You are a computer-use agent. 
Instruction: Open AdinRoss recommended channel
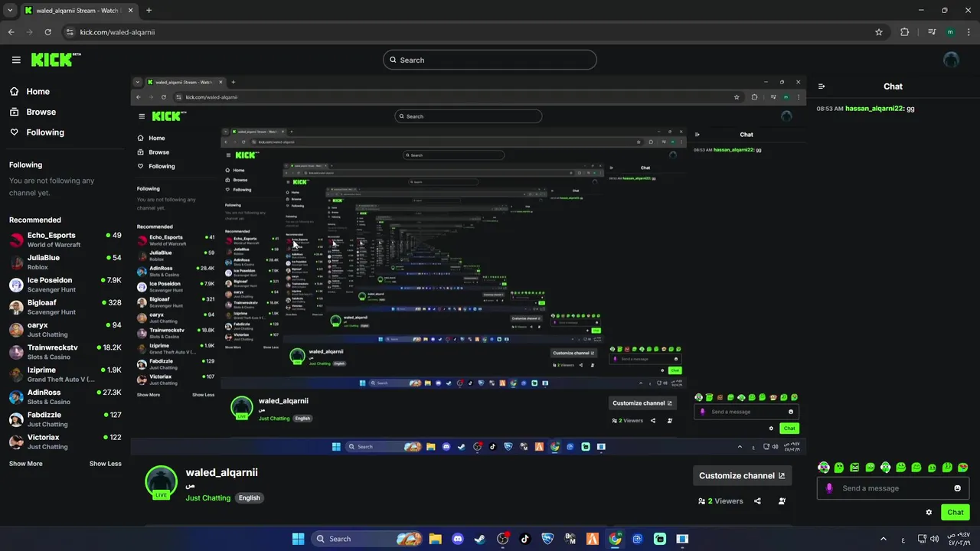tap(65, 396)
